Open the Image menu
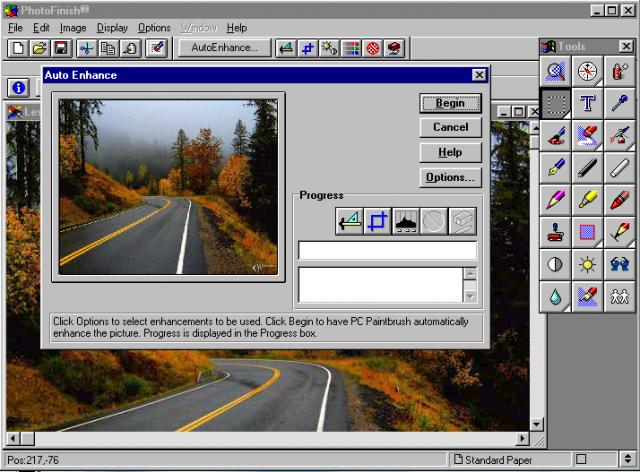The height and width of the screenshot is (472, 640). 72,28
